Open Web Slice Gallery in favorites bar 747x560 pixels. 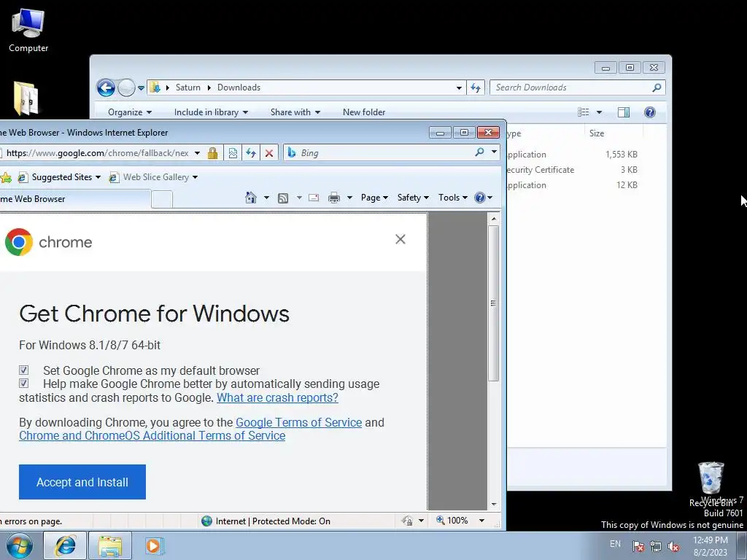pos(153,177)
